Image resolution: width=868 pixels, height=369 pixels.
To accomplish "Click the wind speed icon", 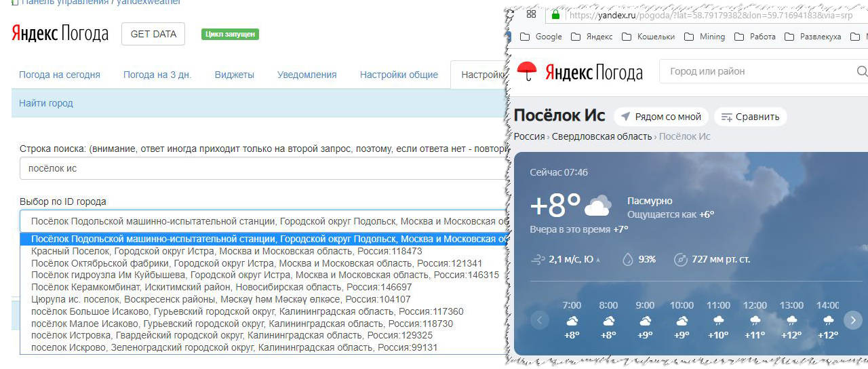I will pyautogui.click(x=538, y=259).
